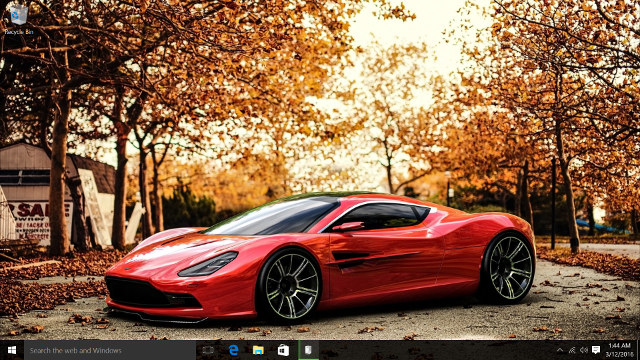Switch to the highlighted running app icon
Image resolution: width=640 pixels, height=360 pixels.
pos(308,350)
